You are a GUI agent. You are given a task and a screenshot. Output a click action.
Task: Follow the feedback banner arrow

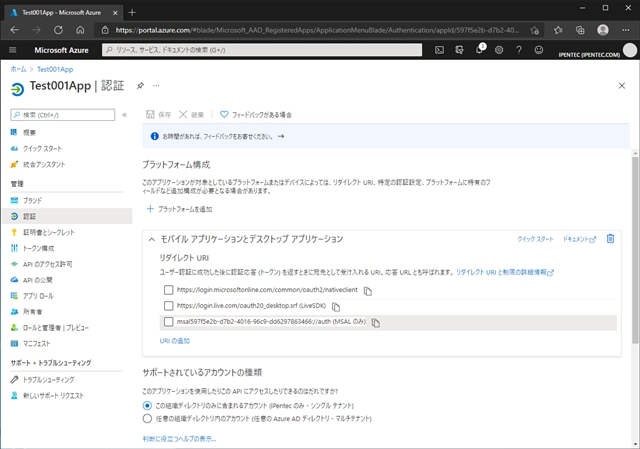pyautogui.click(x=281, y=136)
